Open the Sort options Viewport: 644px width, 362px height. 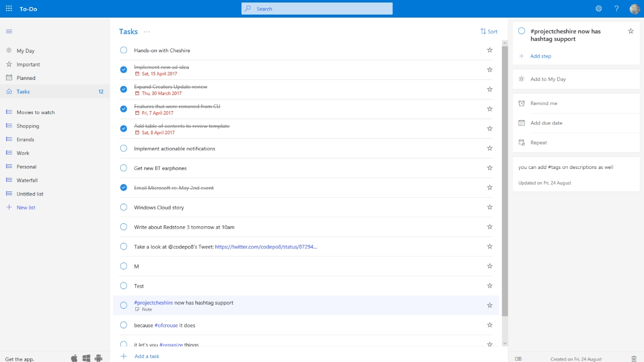coord(489,31)
